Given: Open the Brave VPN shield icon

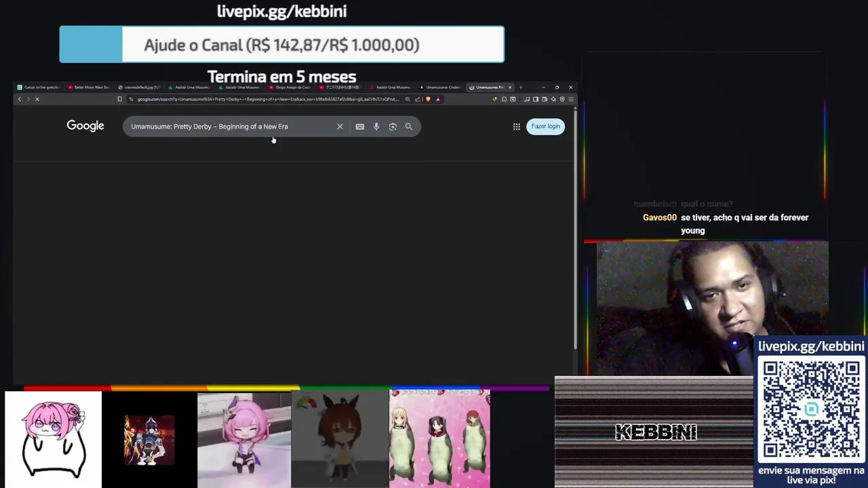Looking at the screenshot, I should [562, 99].
